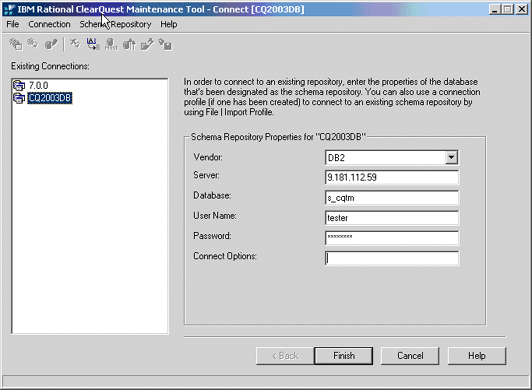Click the last toolbar icon with save disk
This screenshot has height=390, width=532.
[x=165, y=44]
